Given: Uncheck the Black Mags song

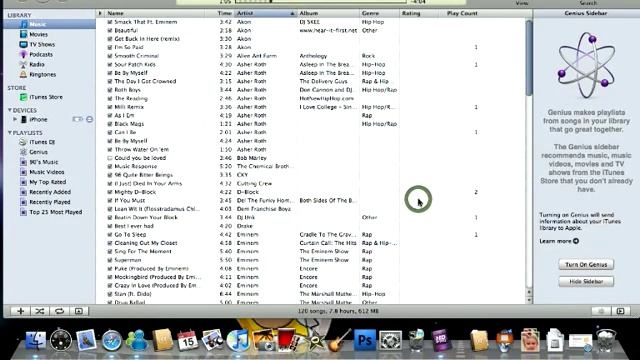Looking at the screenshot, I should tap(109, 124).
